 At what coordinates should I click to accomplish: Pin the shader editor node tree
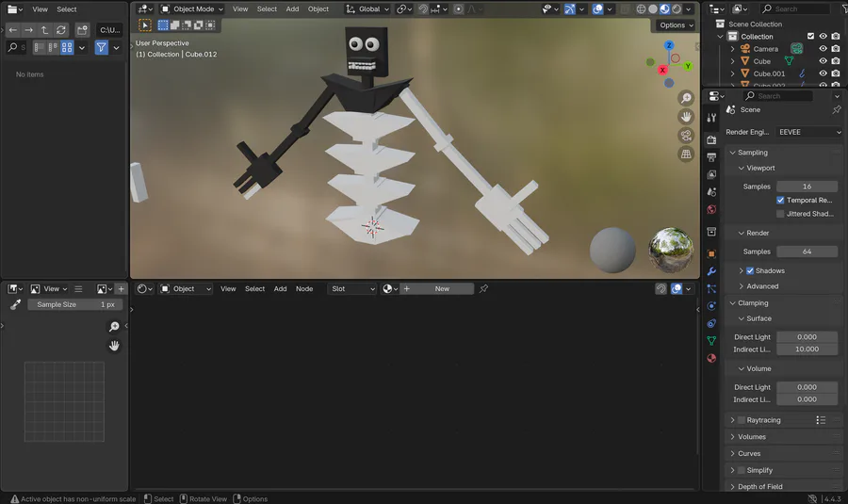point(483,289)
